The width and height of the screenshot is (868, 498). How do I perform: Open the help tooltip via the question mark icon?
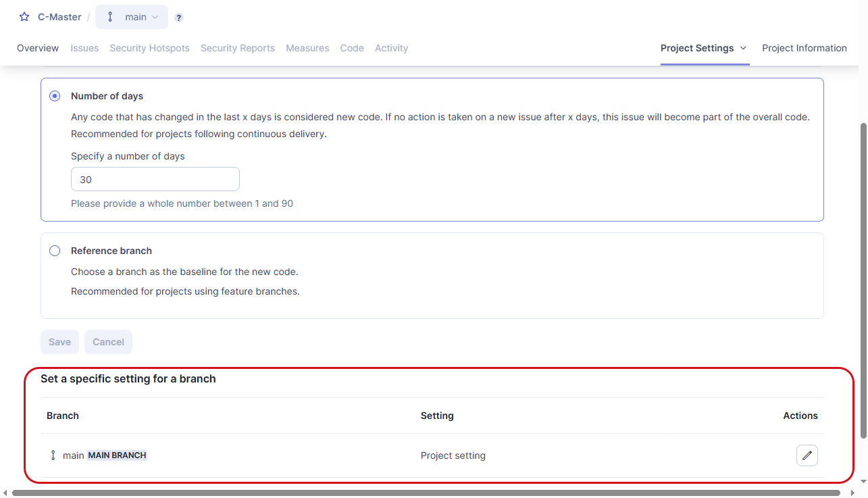(178, 17)
